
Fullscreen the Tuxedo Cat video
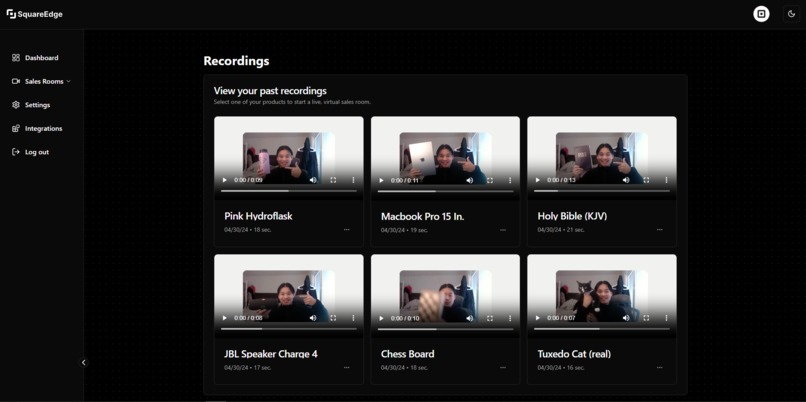[x=646, y=318]
